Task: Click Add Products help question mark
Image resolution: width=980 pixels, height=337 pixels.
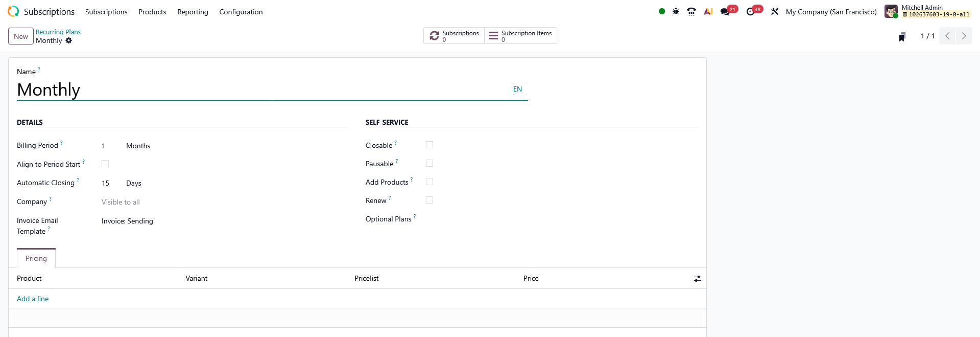Action: click(x=412, y=179)
